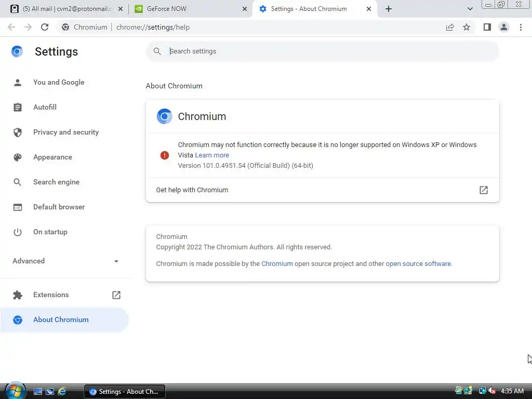Click Show Desktop in quick launch
Image resolution: width=532 pixels, height=399 pixels.
(37, 392)
